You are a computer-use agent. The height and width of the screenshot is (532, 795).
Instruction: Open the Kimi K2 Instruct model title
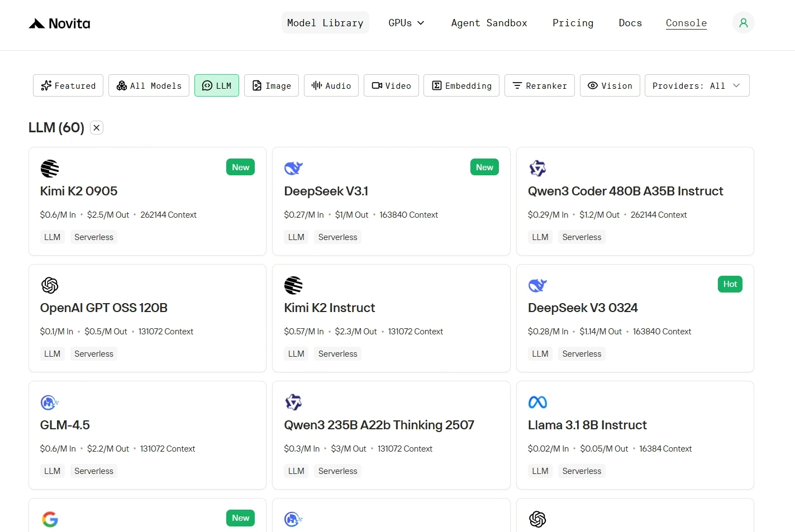point(329,308)
